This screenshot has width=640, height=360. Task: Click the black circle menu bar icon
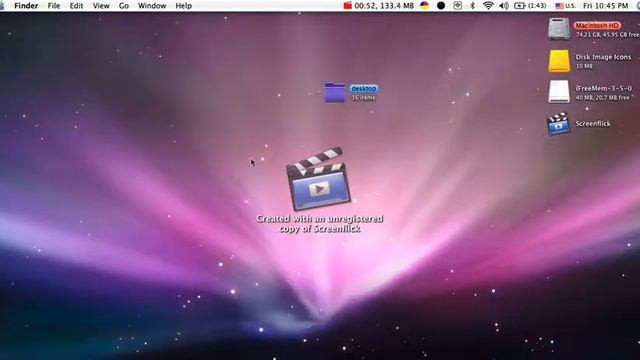tap(441, 6)
